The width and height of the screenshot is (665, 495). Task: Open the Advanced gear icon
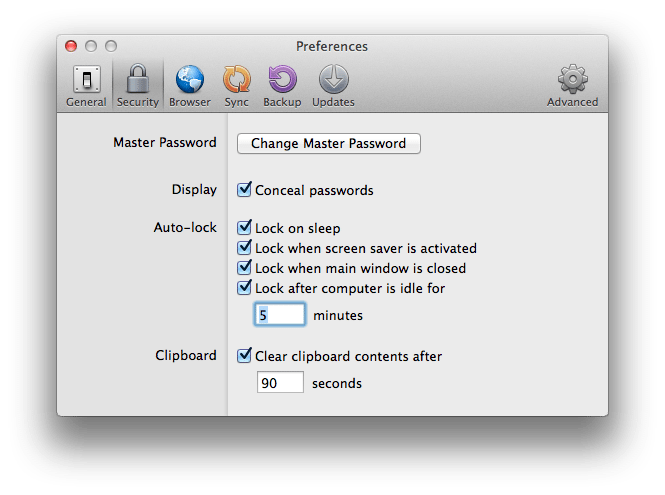[x=573, y=79]
